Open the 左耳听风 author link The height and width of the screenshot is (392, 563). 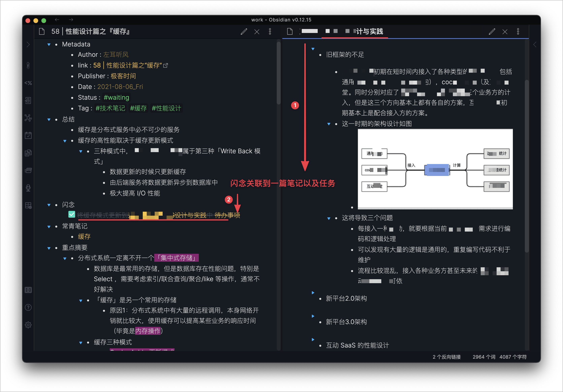[x=116, y=54]
